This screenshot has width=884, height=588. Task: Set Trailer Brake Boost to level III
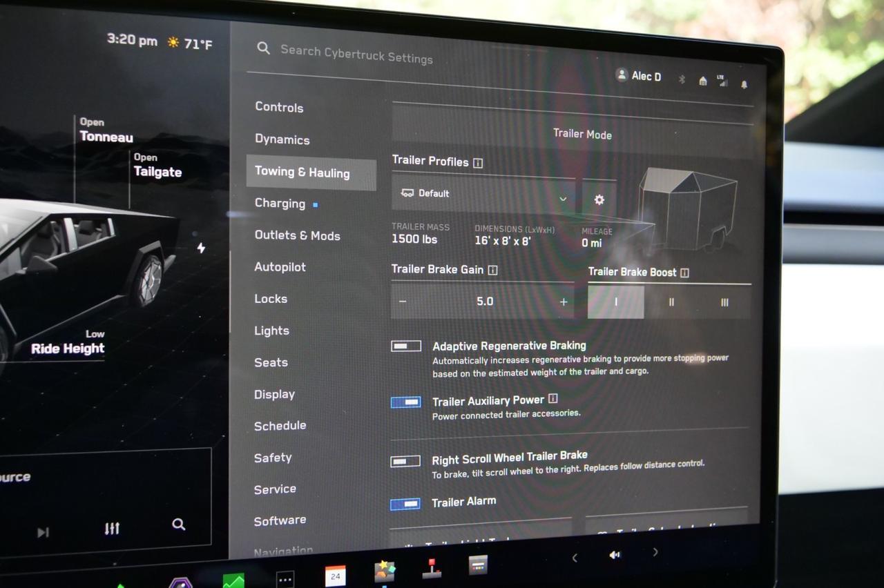[724, 302]
